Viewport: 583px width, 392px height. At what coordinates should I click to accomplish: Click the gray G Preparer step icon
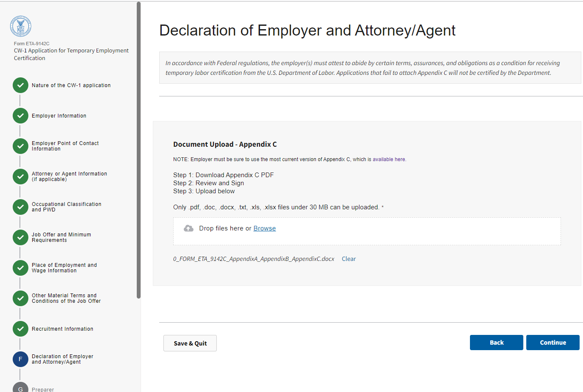tap(20, 388)
